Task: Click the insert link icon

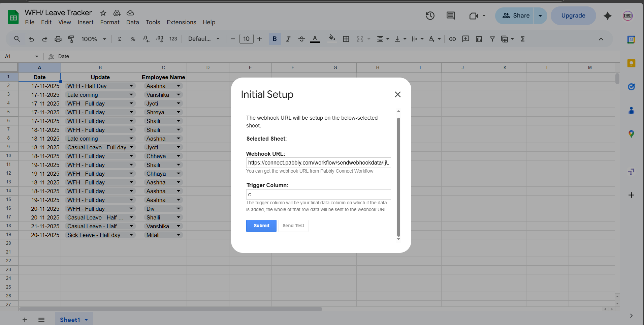Action: click(452, 39)
